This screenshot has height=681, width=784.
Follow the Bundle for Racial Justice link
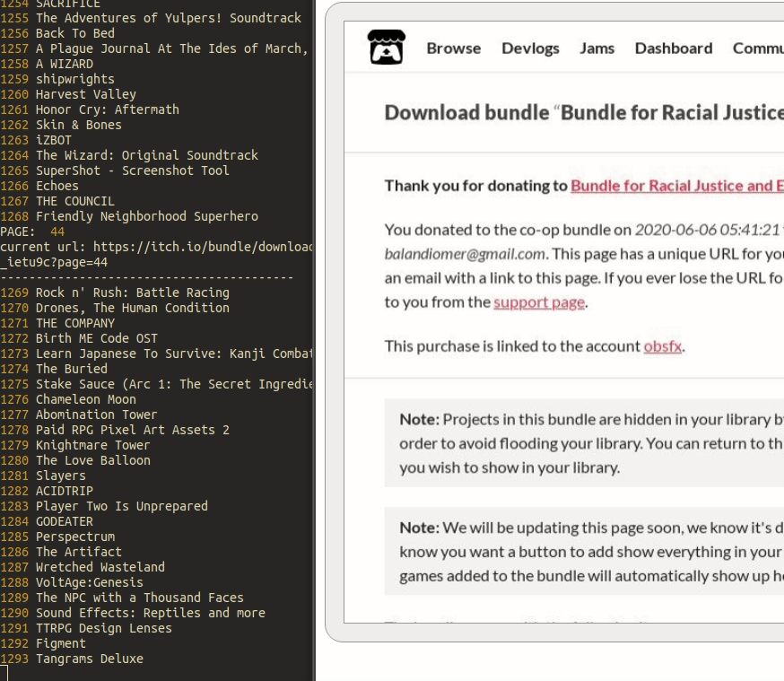point(677,186)
